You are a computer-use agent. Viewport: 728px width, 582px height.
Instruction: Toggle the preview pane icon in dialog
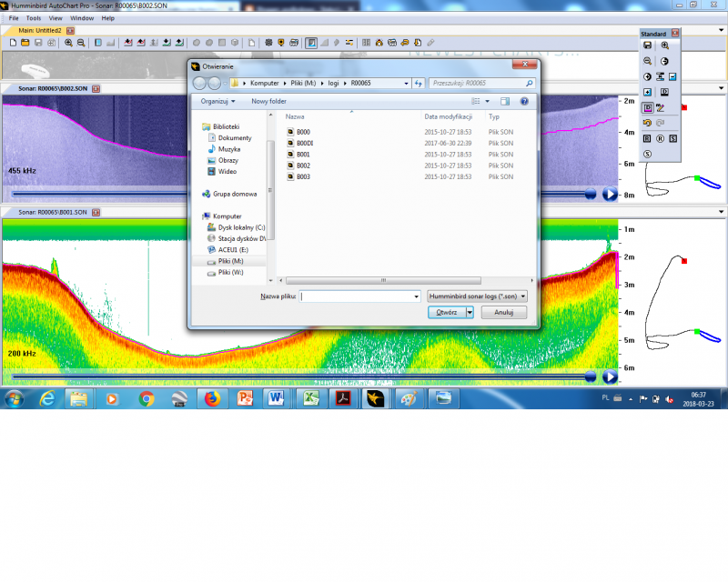[505, 101]
